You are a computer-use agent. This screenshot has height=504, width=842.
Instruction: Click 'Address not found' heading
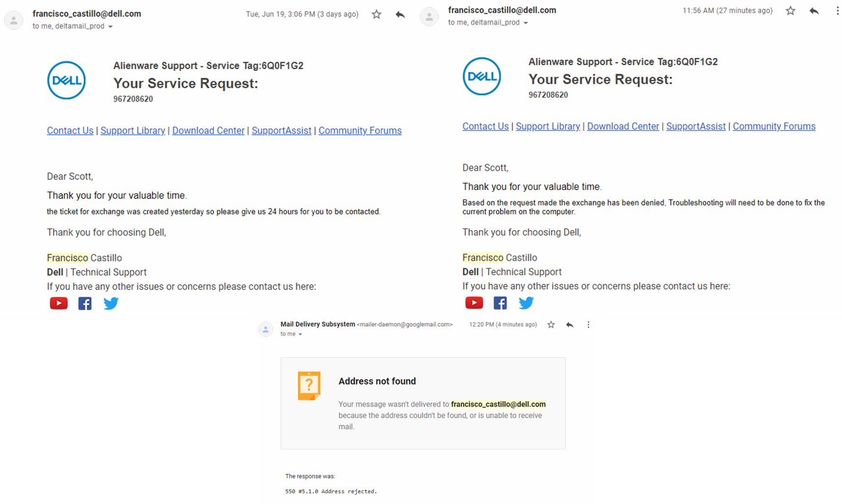point(377,381)
